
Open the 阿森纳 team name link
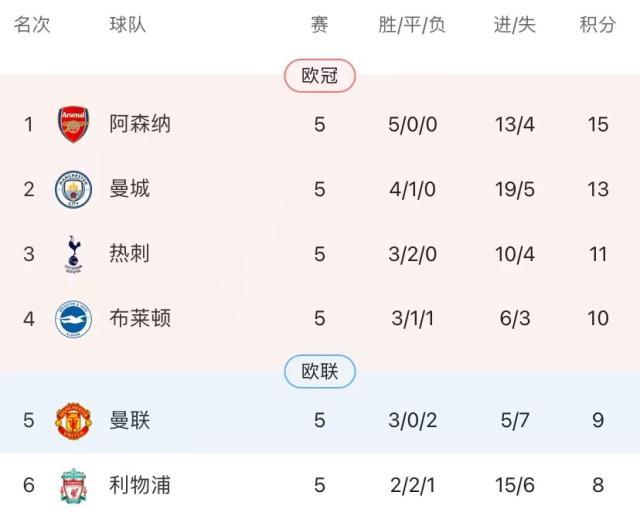[x=139, y=124]
